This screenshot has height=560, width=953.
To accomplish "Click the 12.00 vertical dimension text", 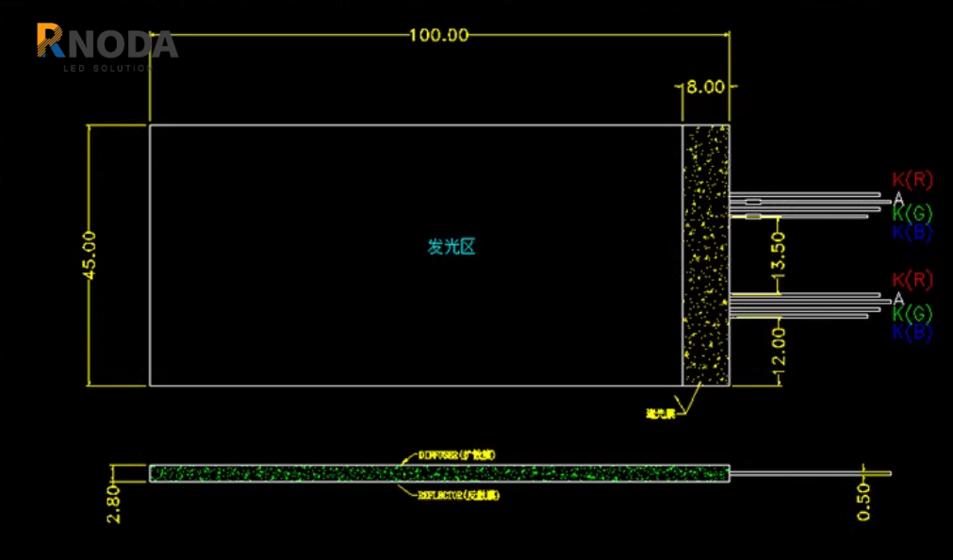I will click(x=780, y=349).
